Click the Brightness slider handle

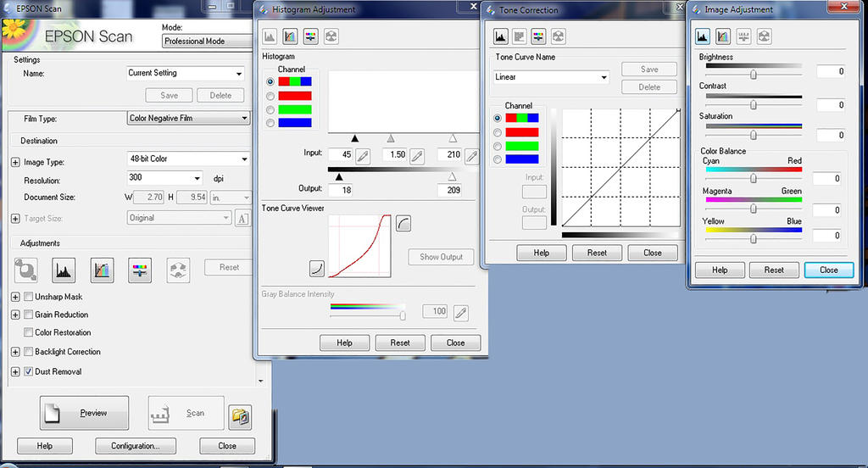pyautogui.click(x=753, y=75)
